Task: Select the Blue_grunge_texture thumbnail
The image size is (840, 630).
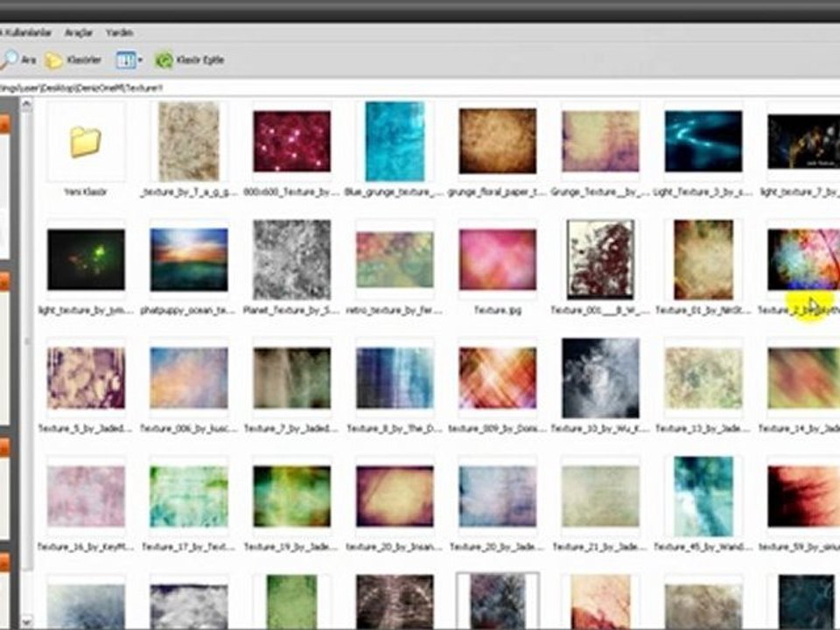Action: point(395,142)
